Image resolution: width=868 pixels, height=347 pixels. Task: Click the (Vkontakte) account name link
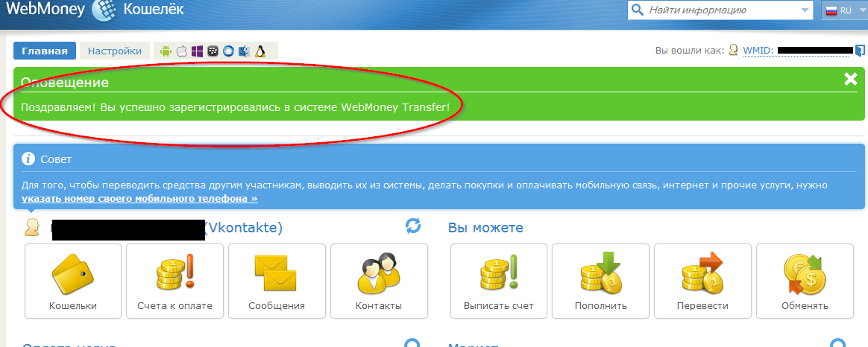(243, 228)
